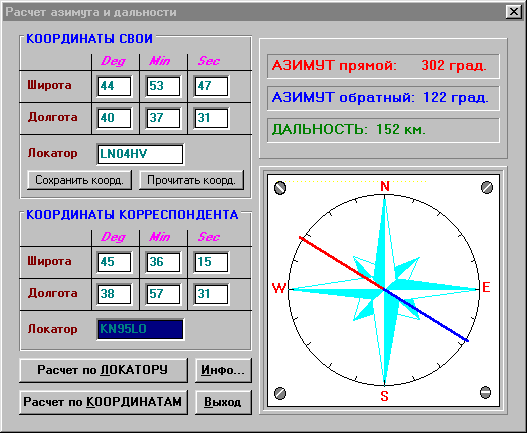Click the Прочитать коорд. button
This screenshot has width=527, height=433.
point(191,180)
